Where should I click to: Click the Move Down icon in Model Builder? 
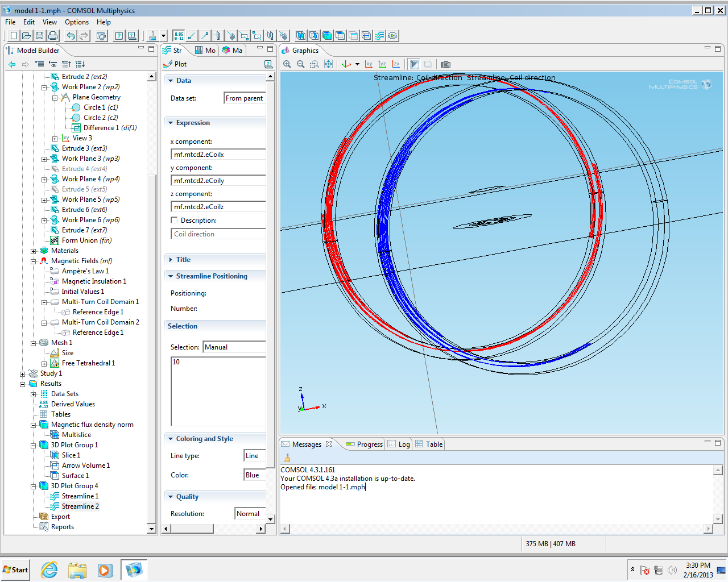(80, 64)
